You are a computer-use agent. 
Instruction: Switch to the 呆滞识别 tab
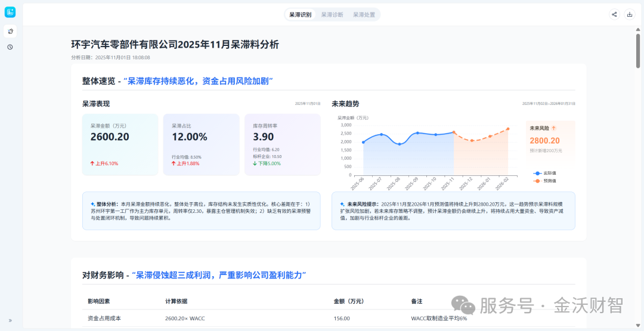pos(300,15)
